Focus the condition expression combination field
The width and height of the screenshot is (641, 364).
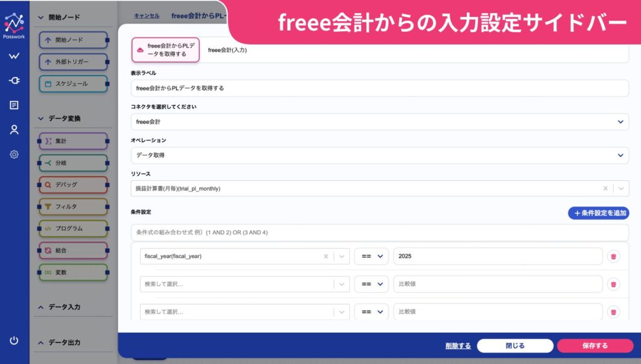click(x=380, y=233)
